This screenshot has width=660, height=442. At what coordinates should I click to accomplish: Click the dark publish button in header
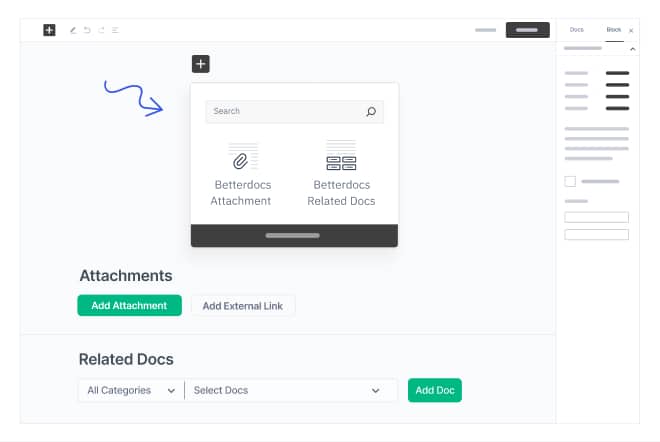click(527, 30)
